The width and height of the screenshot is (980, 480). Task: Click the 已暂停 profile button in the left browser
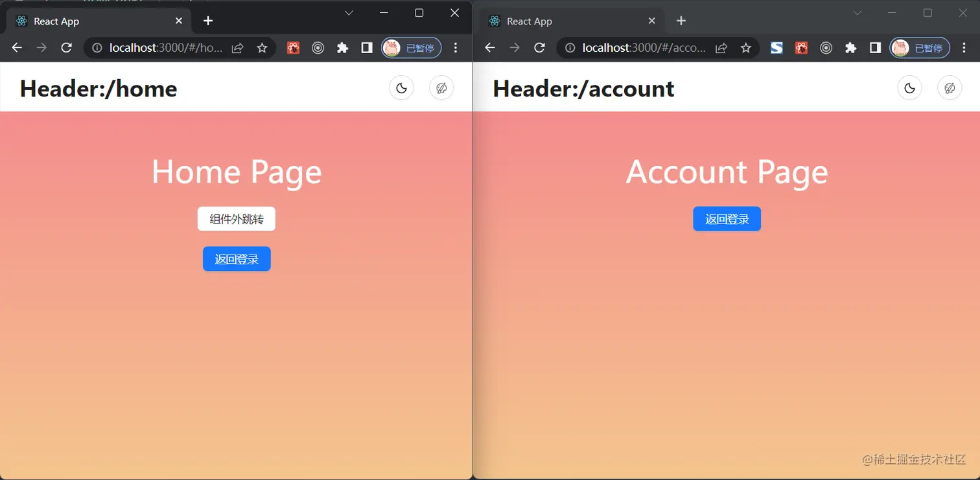tap(412, 48)
